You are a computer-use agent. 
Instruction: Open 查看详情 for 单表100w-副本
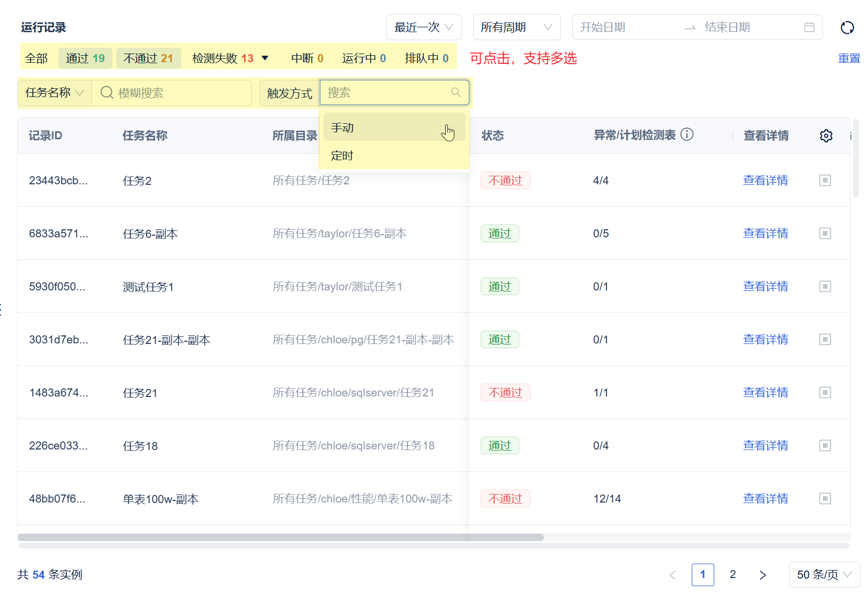(x=766, y=499)
